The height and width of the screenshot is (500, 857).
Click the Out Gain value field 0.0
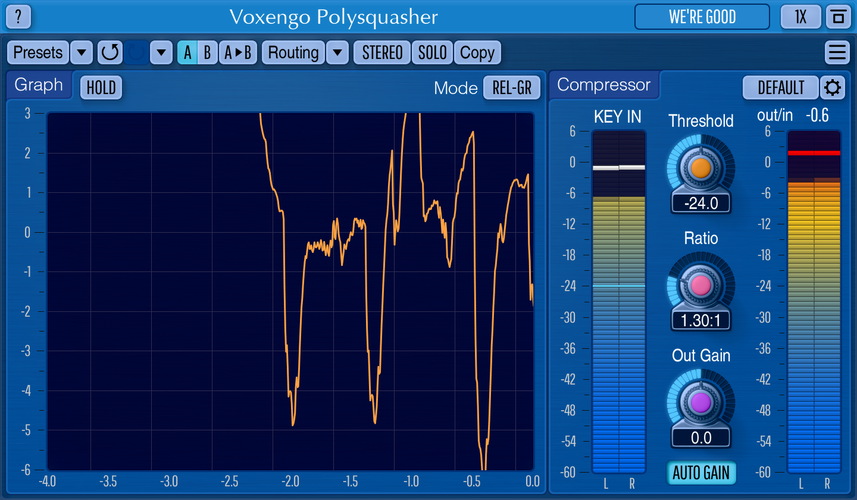click(701, 438)
